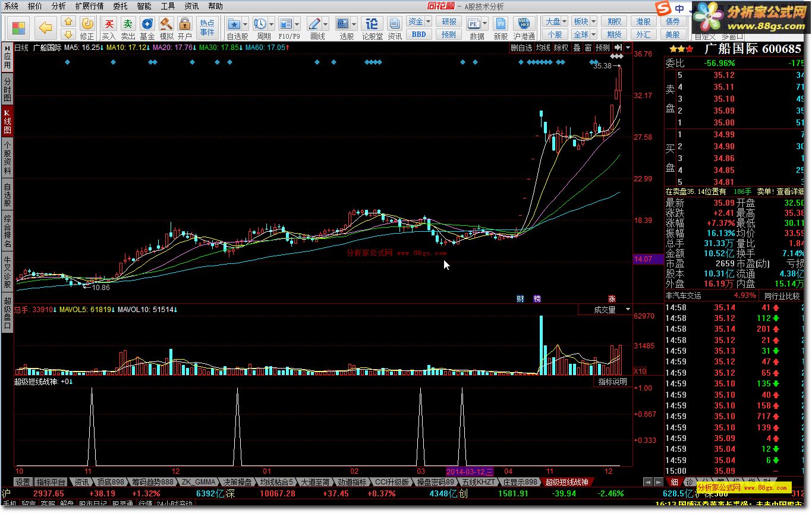The width and height of the screenshot is (812, 513).
Task: Click the yellow down arrow button
Action: coord(68,34)
